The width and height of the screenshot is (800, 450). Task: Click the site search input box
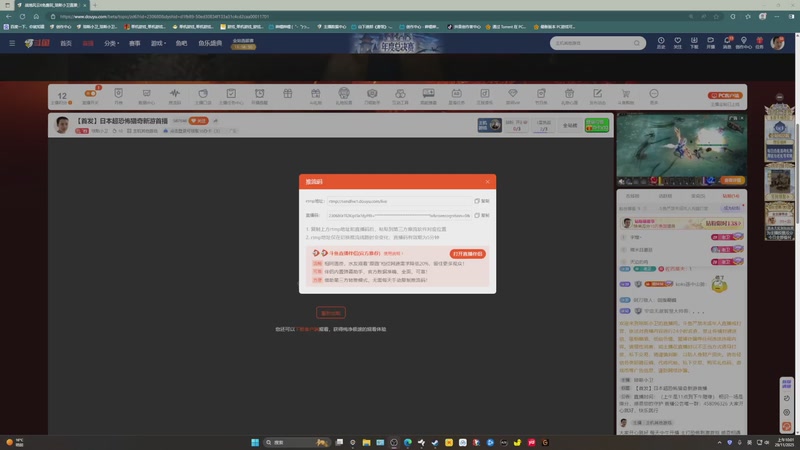click(592, 43)
